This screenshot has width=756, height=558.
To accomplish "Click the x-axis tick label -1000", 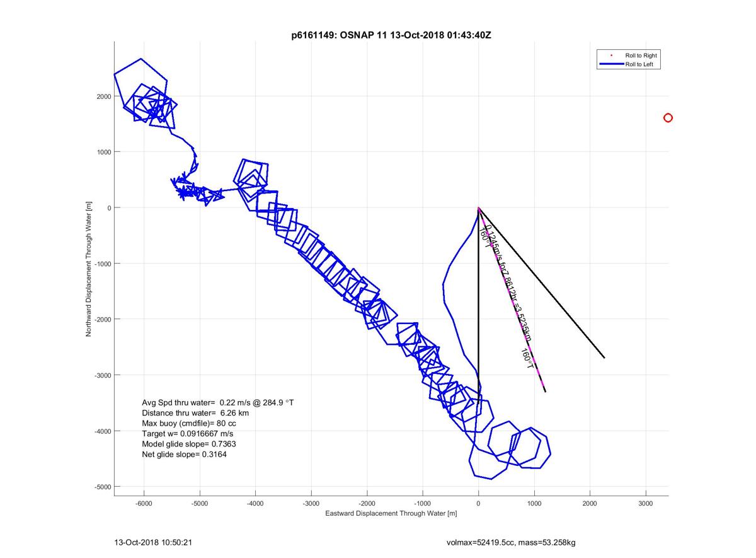I will pos(423,503).
